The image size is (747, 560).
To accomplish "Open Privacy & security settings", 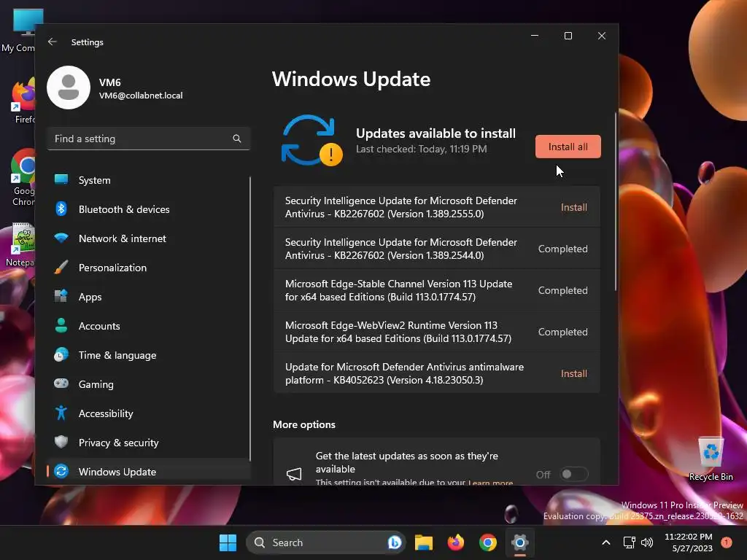I will click(147, 443).
